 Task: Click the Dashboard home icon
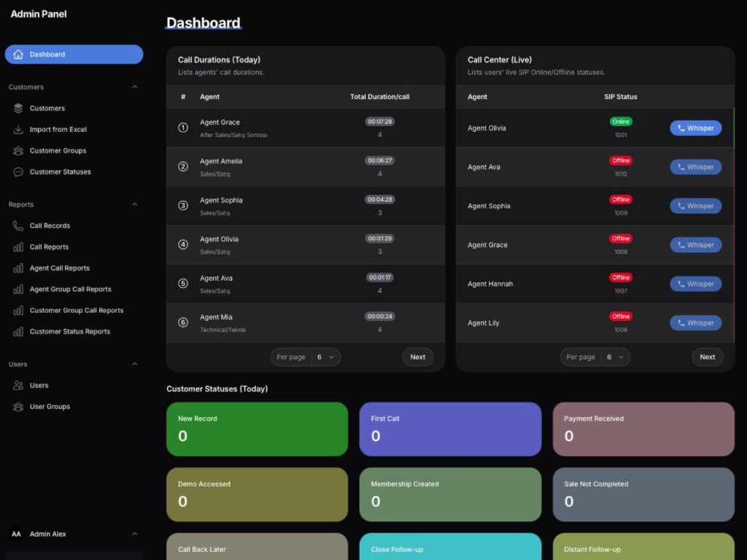18,54
